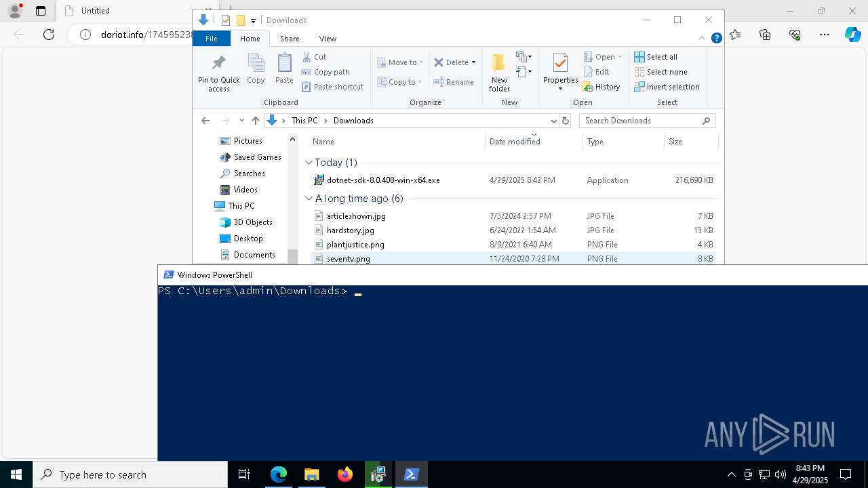
Task: Click the Properties icon
Action: tap(560, 64)
